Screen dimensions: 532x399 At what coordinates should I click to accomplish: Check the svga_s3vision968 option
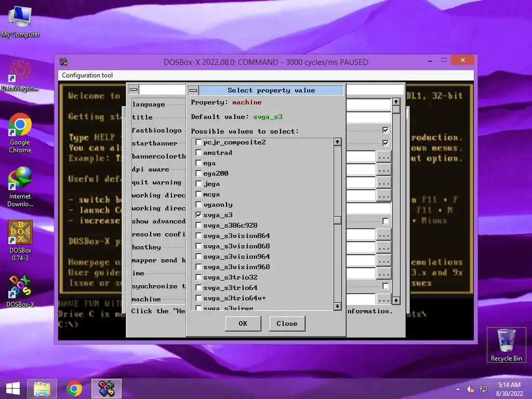coord(199,267)
